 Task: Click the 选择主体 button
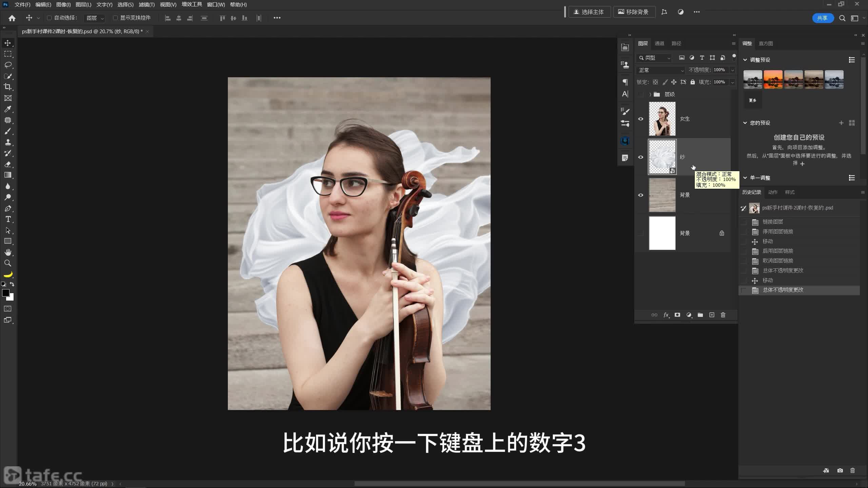point(589,12)
